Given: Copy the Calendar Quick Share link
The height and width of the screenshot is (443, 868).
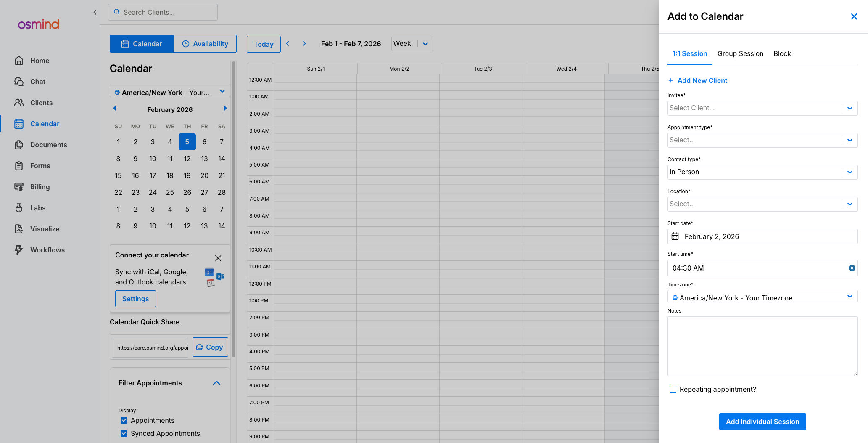Looking at the screenshot, I should [210, 347].
